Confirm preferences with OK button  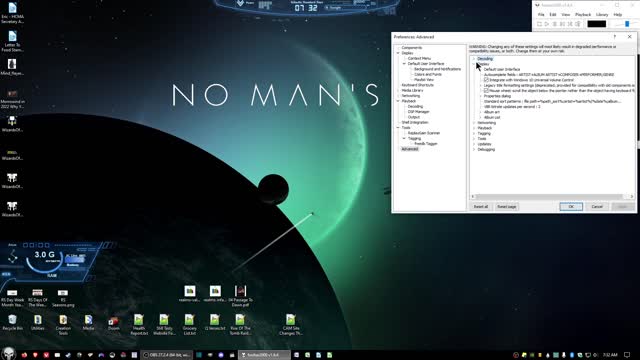[571, 207]
